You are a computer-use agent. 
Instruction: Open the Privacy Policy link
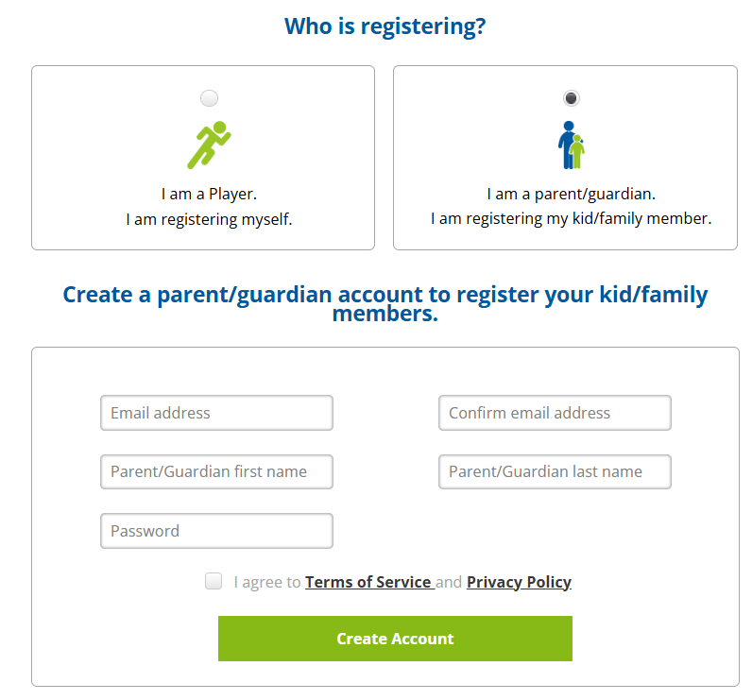click(519, 582)
